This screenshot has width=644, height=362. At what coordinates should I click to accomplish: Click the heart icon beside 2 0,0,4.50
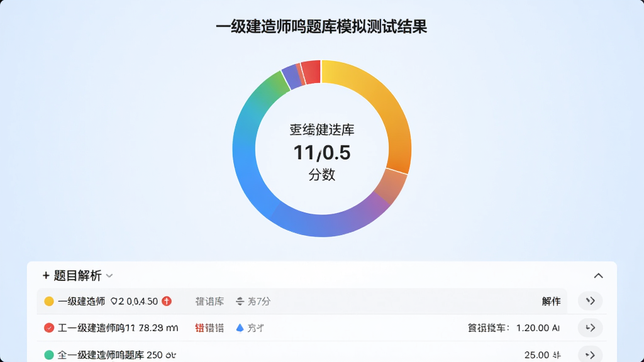click(114, 302)
